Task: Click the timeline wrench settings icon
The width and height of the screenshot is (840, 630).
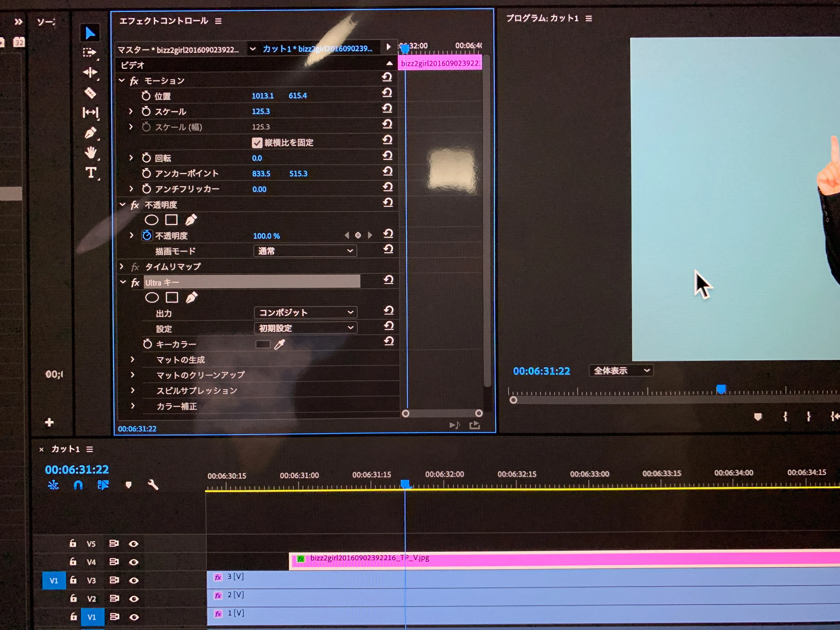Action: click(x=153, y=485)
